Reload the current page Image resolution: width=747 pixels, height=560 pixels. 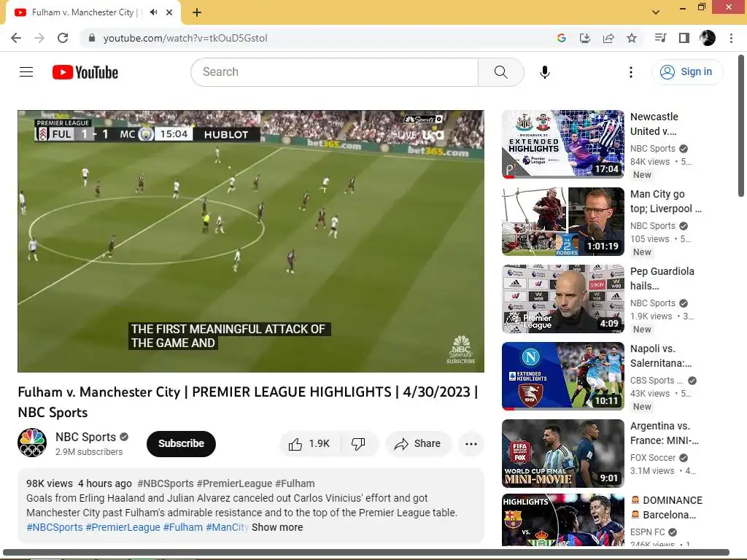[63, 38]
